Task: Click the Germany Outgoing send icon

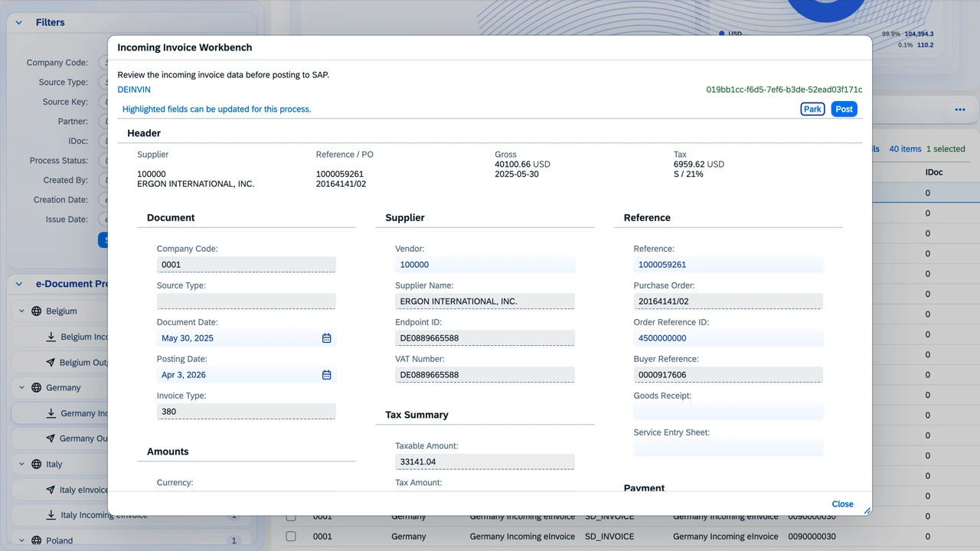Action: 51,439
